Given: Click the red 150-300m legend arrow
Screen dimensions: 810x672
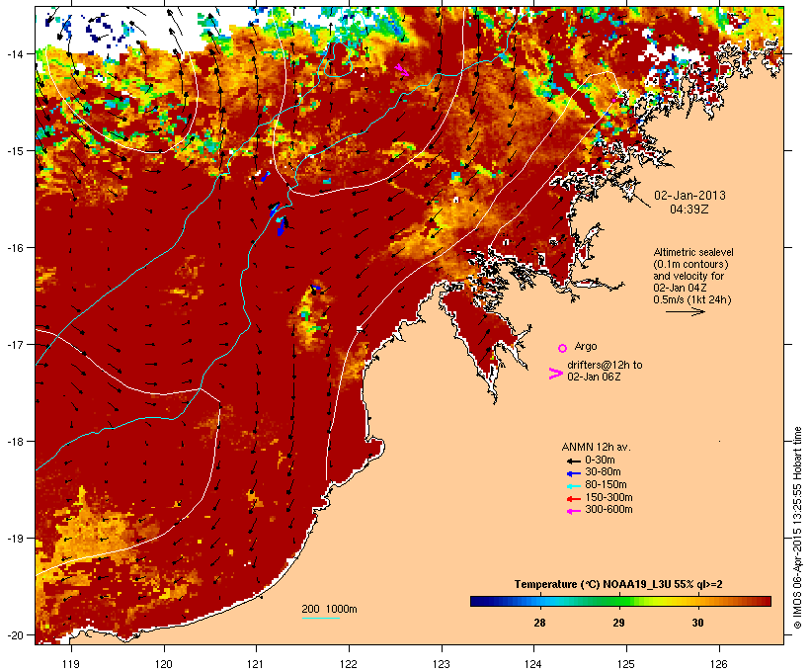Looking at the screenshot, I should coord(573,499).
